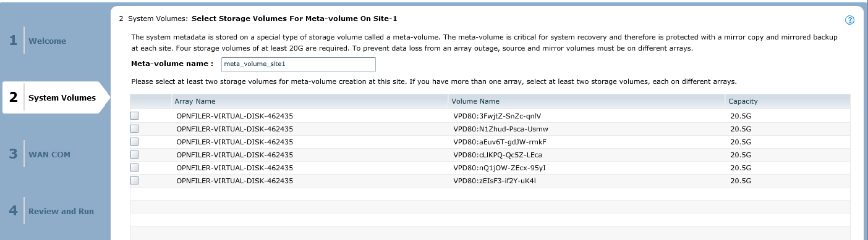The image size is (868, 240).
Task: Click into the Meta-volume name field
Action: pos(298,64)
